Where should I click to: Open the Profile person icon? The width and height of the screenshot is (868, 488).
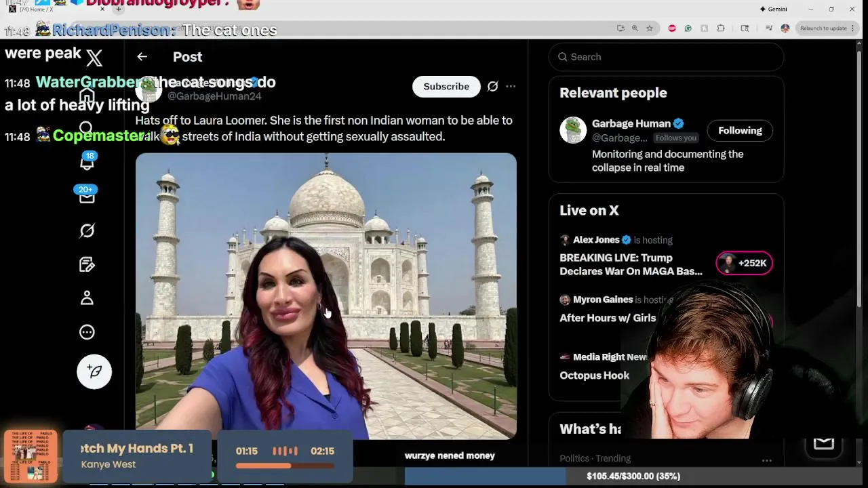click(87, 298)
